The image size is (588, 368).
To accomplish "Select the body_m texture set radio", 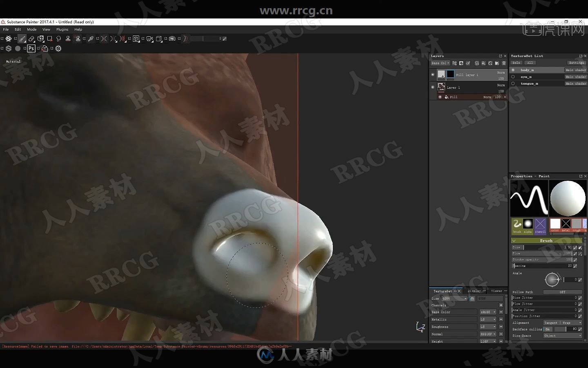I will [513, 70].
